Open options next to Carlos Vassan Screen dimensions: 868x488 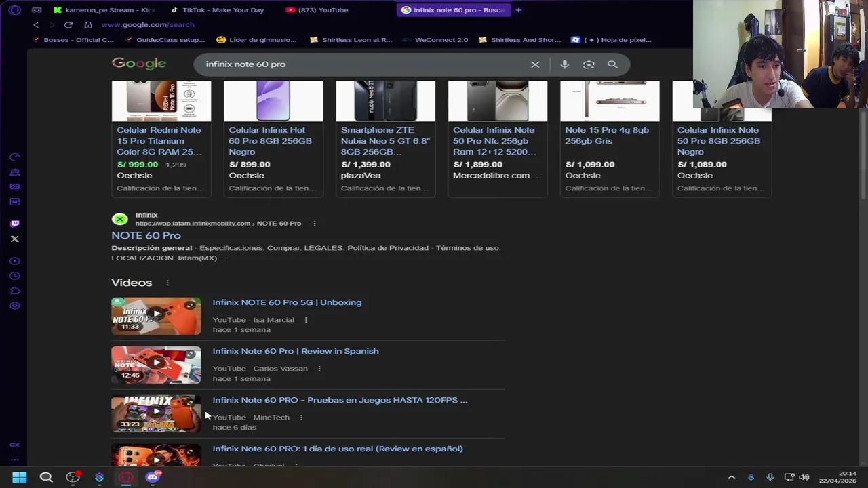(x=319, y=369)
